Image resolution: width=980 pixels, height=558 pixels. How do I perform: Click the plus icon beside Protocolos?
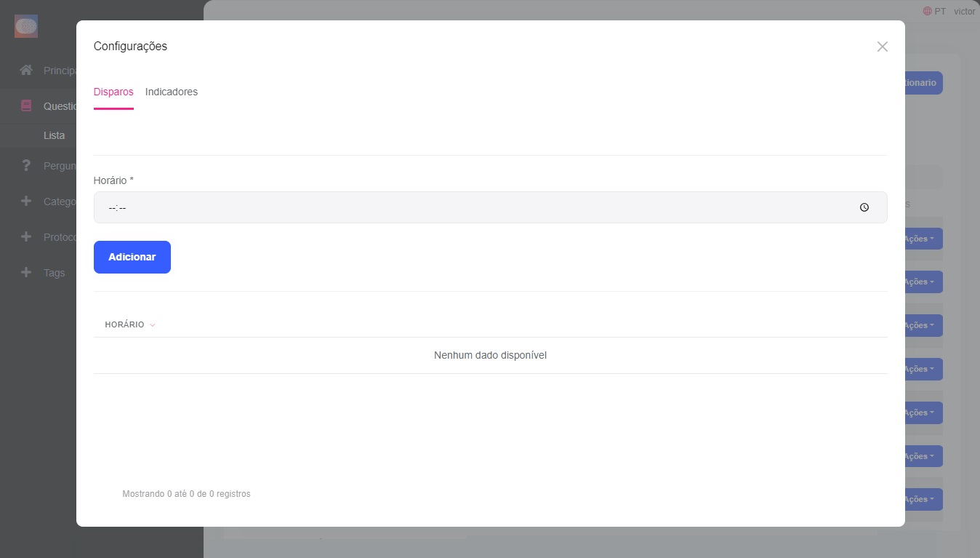click(26, 237)
